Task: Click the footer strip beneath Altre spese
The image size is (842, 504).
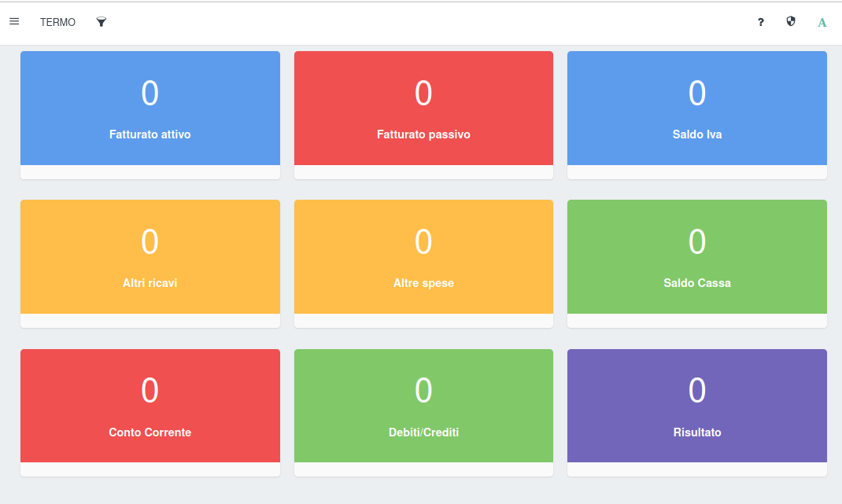Action: click(x=423, y=321)
